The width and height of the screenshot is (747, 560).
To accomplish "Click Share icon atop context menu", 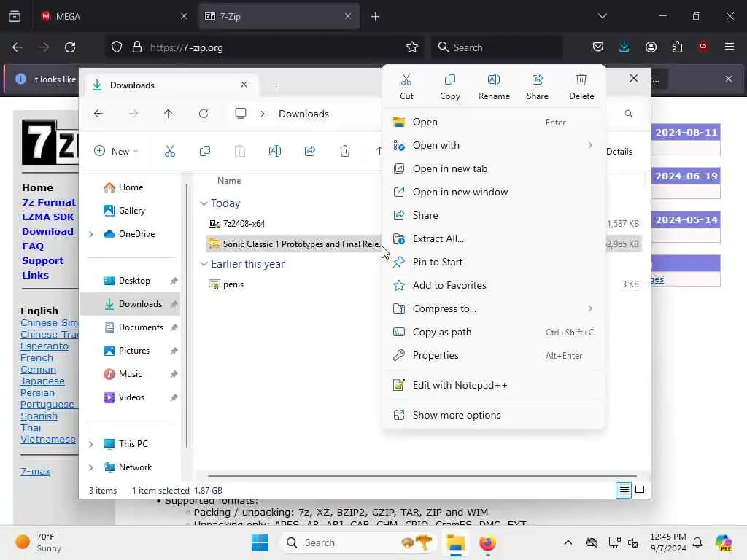I will tap(538, 79).
